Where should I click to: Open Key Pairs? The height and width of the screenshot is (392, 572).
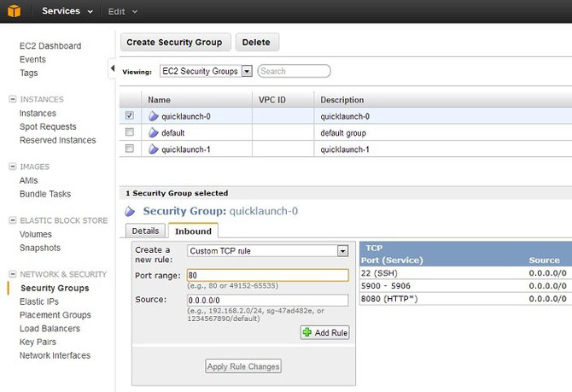(38, 342)
